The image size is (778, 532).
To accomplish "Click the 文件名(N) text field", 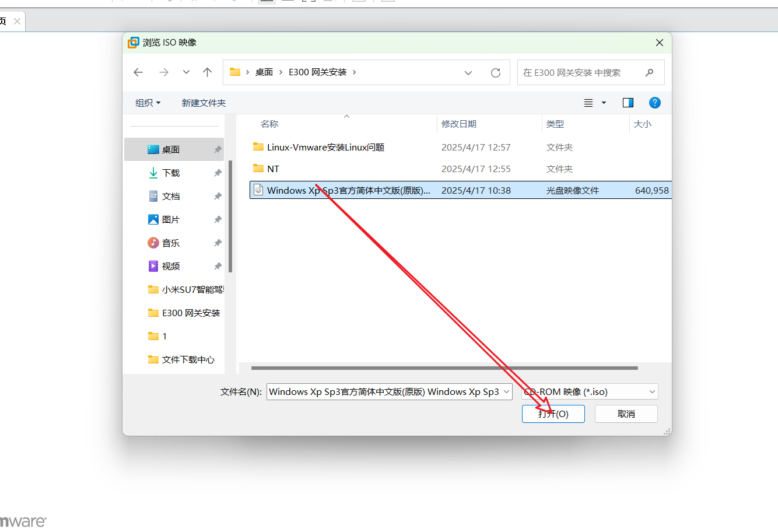I will [385, 392].
